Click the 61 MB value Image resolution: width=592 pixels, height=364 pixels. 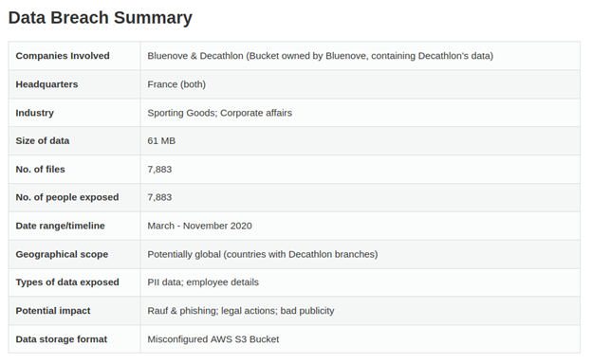[x=161, y=140]
